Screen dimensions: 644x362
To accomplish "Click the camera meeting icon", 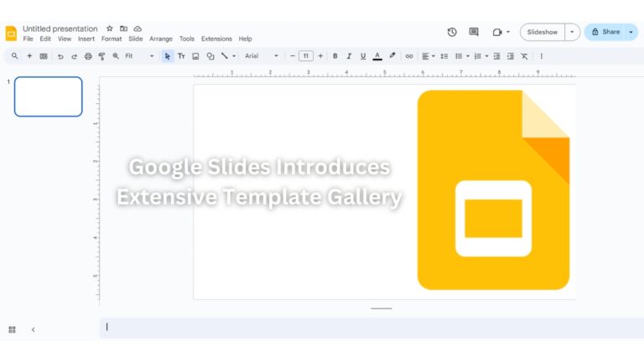I will pos(497,32).
